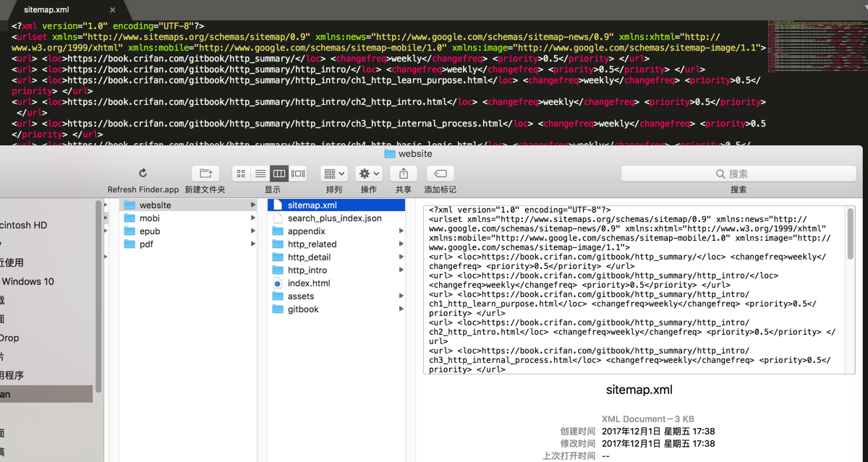Expand the pdf folder arrow
868x462 pixels.
(x=252, y=244)
